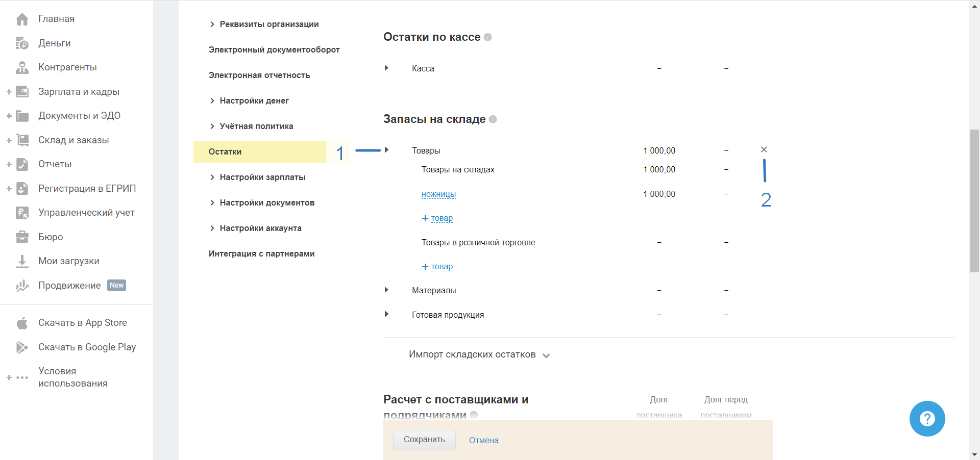Viewport: 980px width, 460px height.
Task: Expand the Готовая продукция row
Action: click(386, 314)
